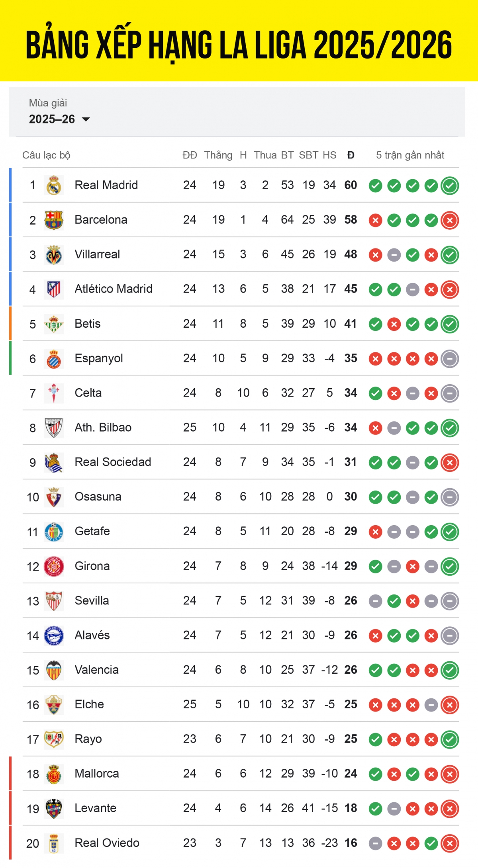The height and width of the screenshot is (868, 478).
Task: Click the 5 trận gần nhất header
Action: [410, 155]
